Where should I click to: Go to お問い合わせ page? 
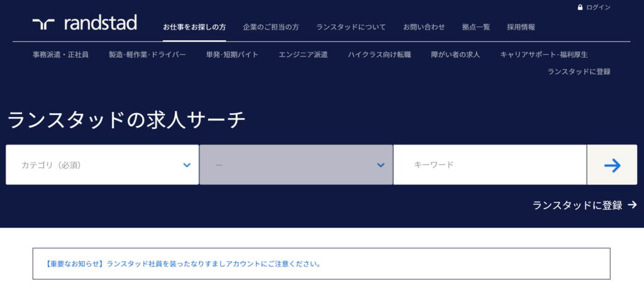(x=424, y=27)
